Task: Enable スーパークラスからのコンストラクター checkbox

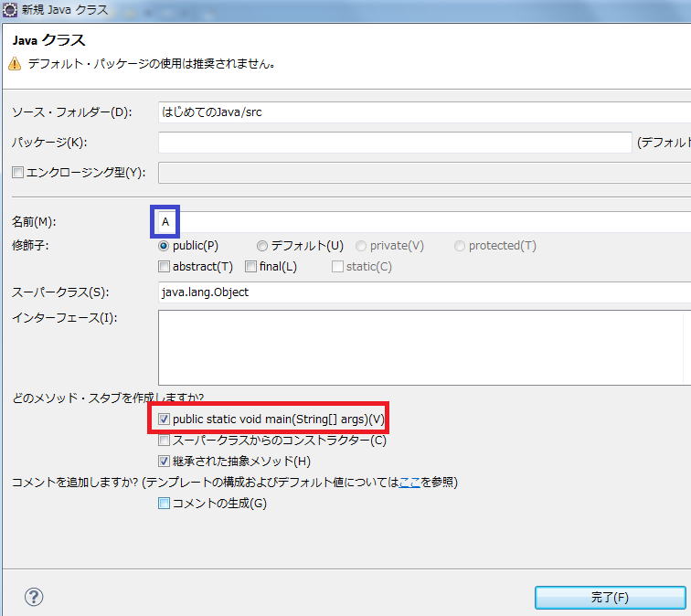Action: 164,441
